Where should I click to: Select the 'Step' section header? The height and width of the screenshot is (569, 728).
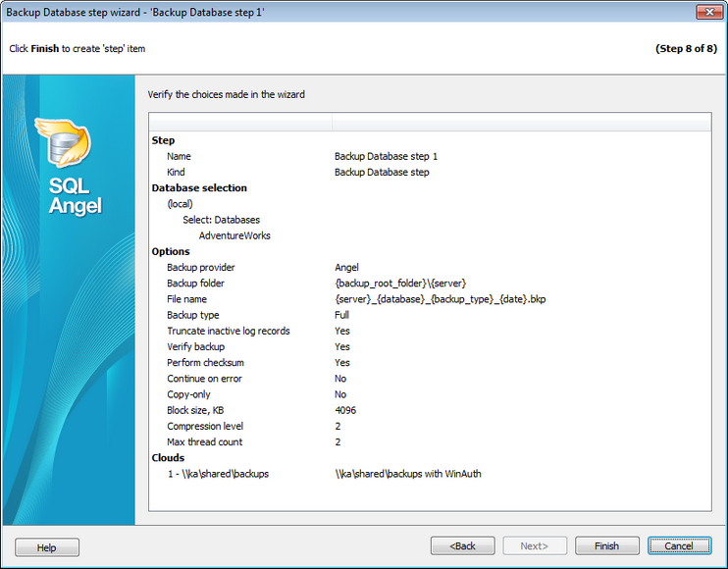click(163, 140)
